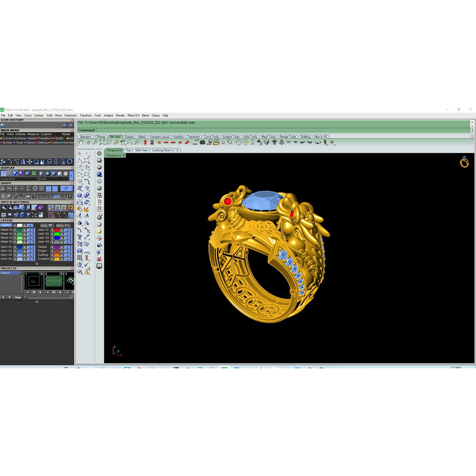
Task: Click the Polyline tool icon
Action: tap(79, 160)
